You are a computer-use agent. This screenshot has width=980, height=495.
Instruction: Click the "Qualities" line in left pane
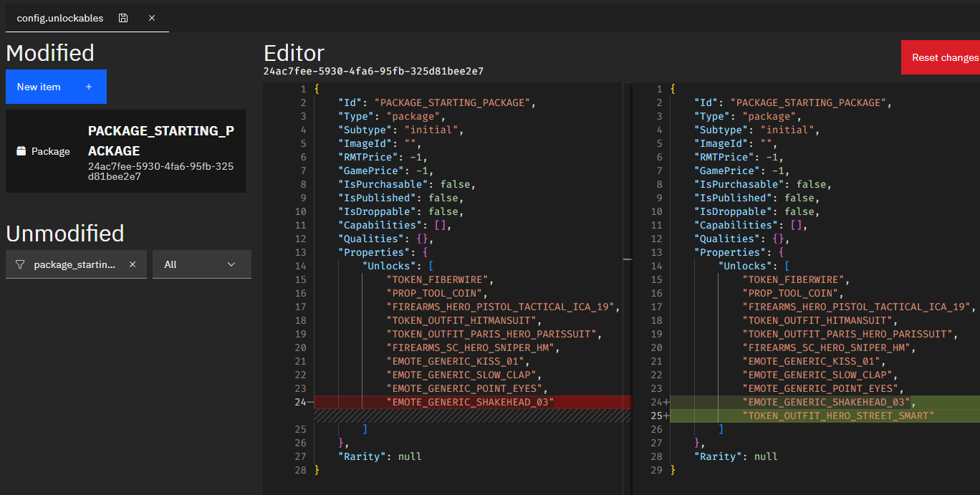pyautogui.click(x=386, y=239)
